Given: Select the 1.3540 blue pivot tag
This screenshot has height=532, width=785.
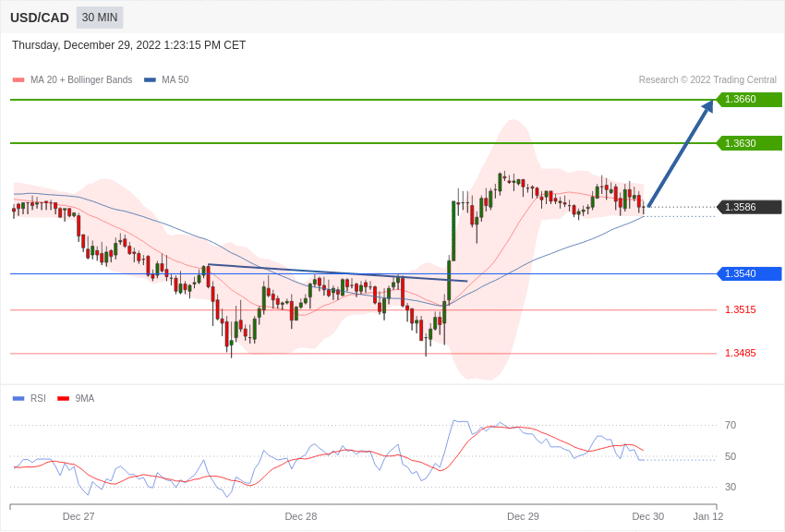Looking at the screenshot, I should click(750, 273).
